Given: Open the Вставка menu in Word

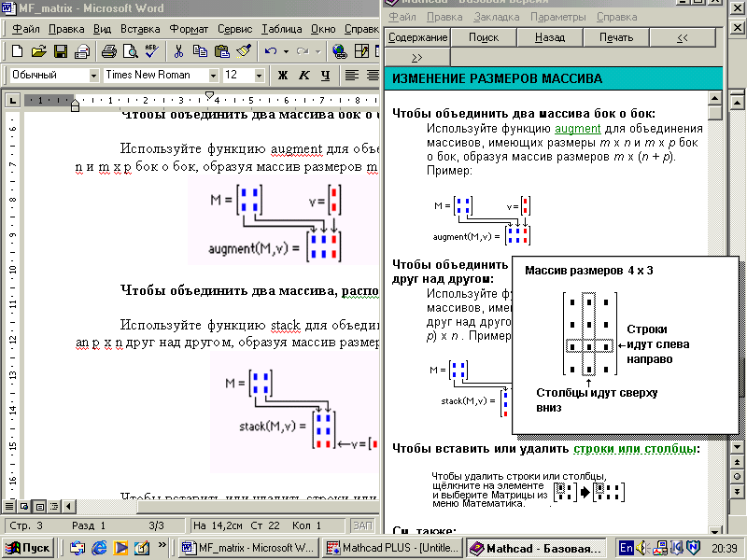Looking at the screenshot, I should (x=139, y=29).
